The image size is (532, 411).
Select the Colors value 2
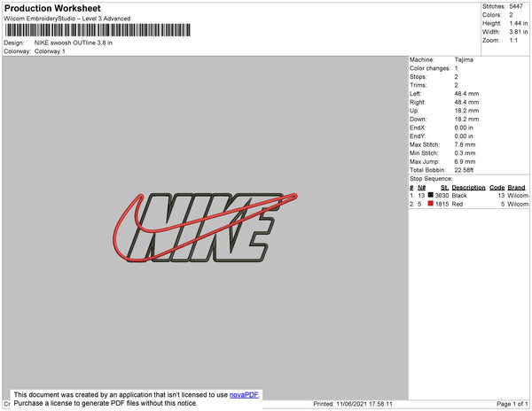coord(511,15)
